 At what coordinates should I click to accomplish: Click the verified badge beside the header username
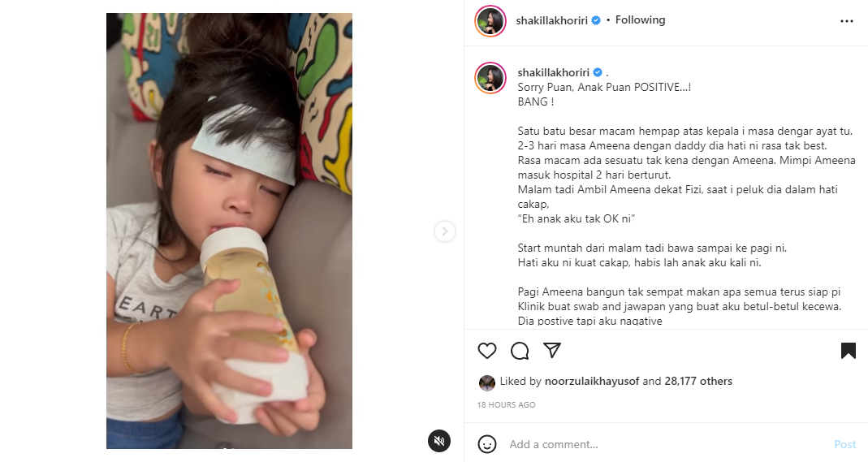(596, 20)
